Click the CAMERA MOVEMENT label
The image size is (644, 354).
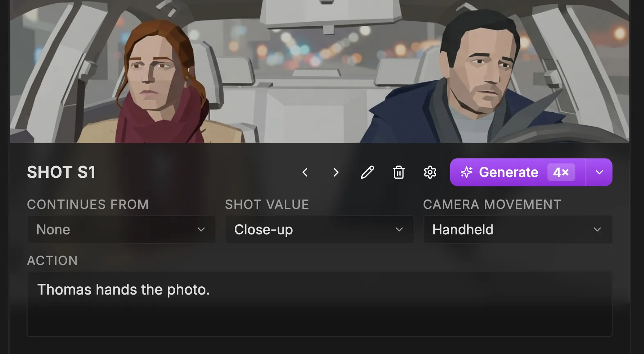click(492, 204)
